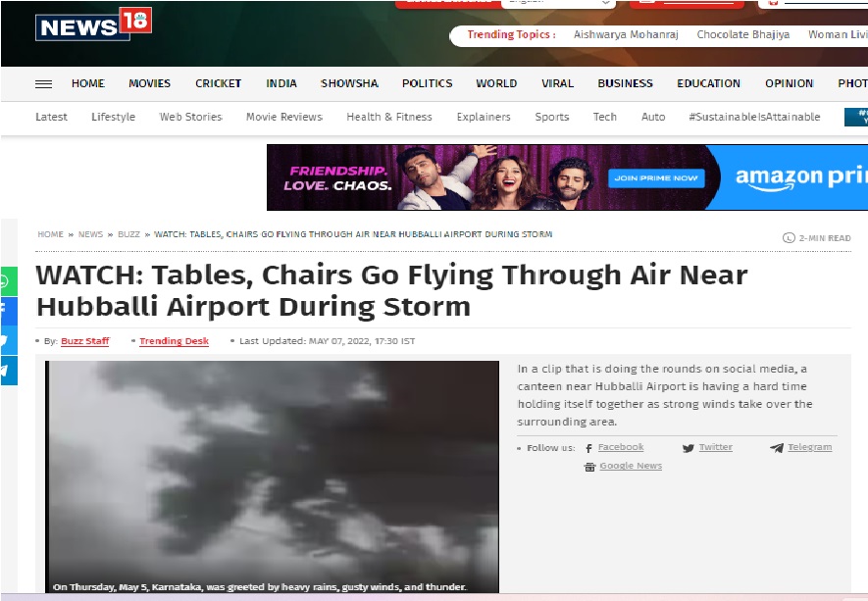Viewport: 868px width, 601px height.
Task: Open the POLITICS menu item
Action: pos(427,83)
